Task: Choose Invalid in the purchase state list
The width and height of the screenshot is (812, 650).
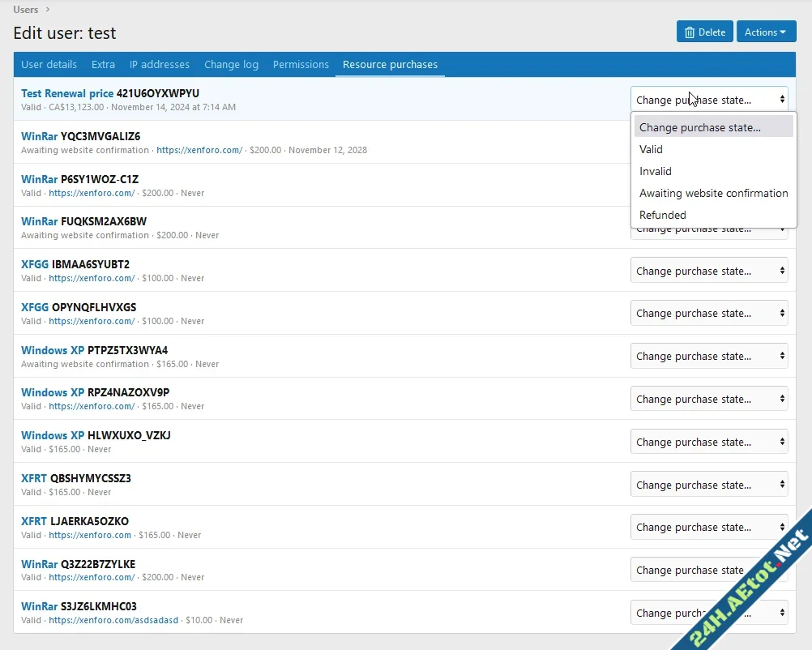Action: click(655, 171)
